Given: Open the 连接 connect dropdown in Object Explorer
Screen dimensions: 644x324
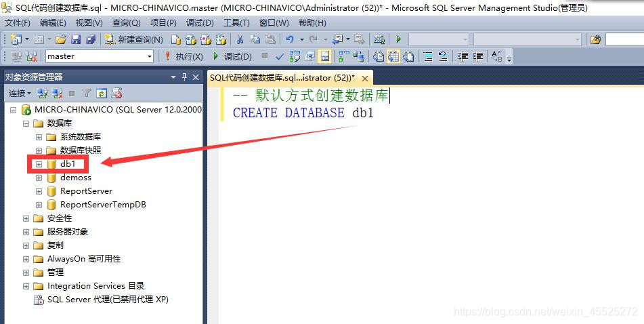Looking at the screenshot, I should (20, 94).
